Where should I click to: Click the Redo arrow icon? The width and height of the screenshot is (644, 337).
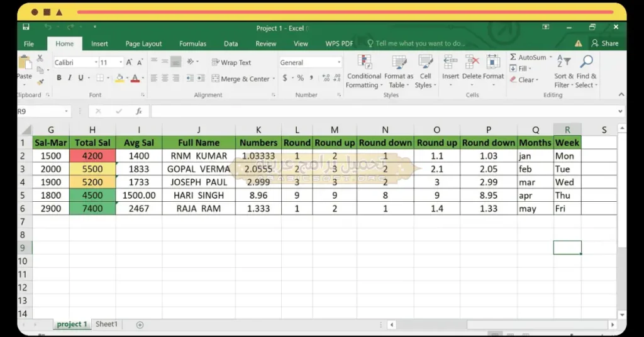(70, 27)
